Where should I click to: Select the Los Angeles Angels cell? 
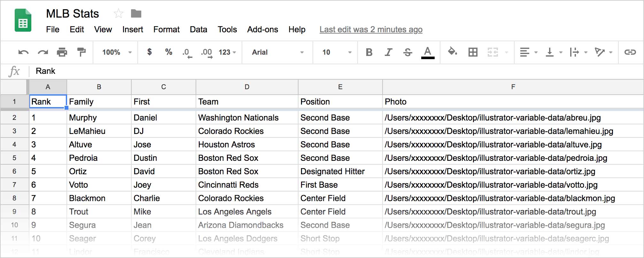coord(247,212)
